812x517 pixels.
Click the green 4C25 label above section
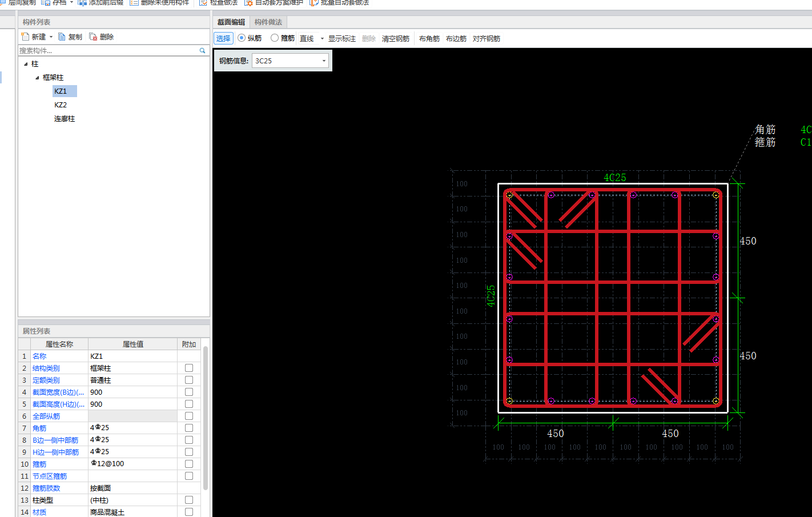[615, 178]
